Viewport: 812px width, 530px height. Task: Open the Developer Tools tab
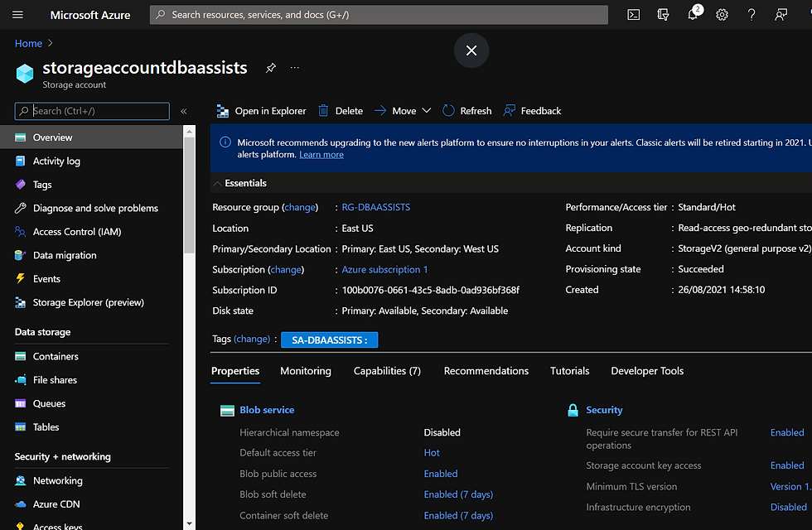[647, 371]
